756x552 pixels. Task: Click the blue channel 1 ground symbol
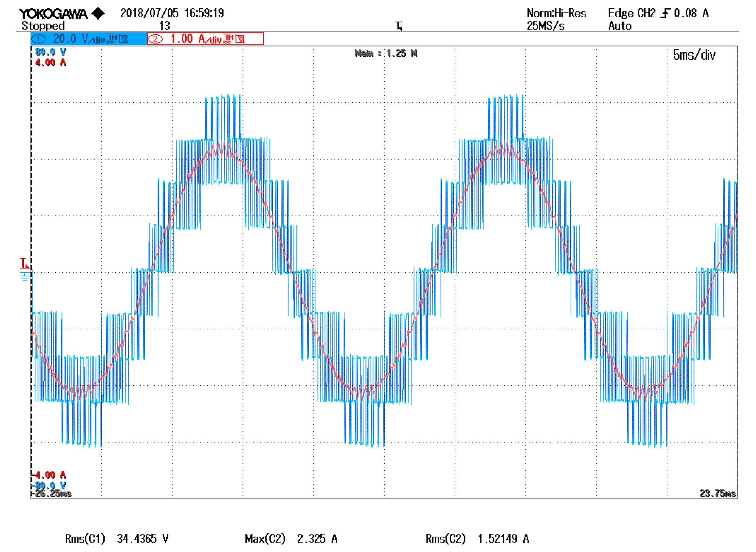coord(25,276)
